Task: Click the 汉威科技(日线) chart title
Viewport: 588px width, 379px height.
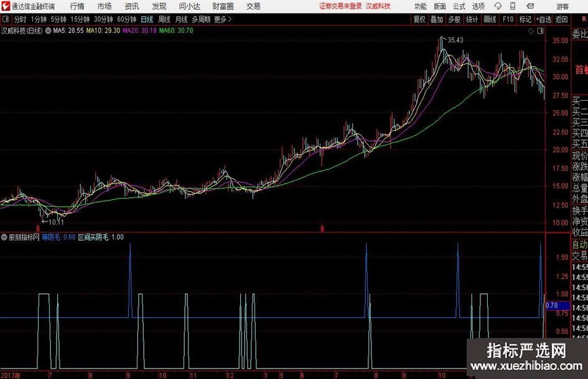Action: tap(22, 30)
